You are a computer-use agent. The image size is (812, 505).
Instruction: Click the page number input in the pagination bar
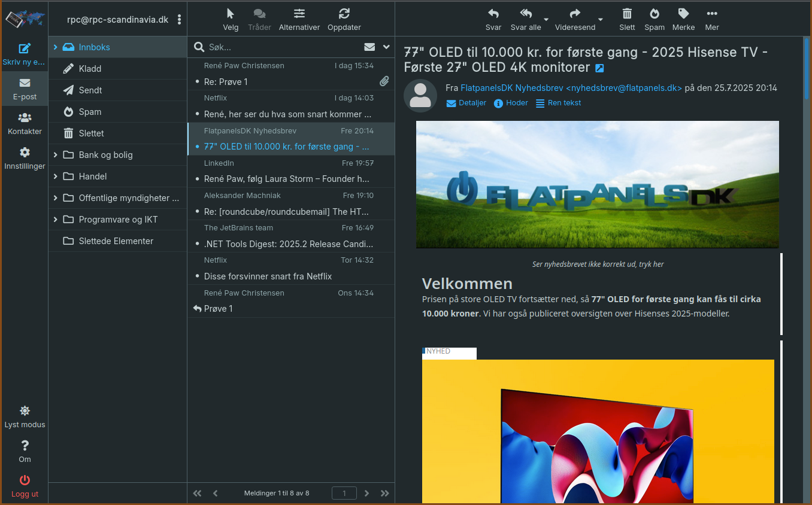(344, 493)
